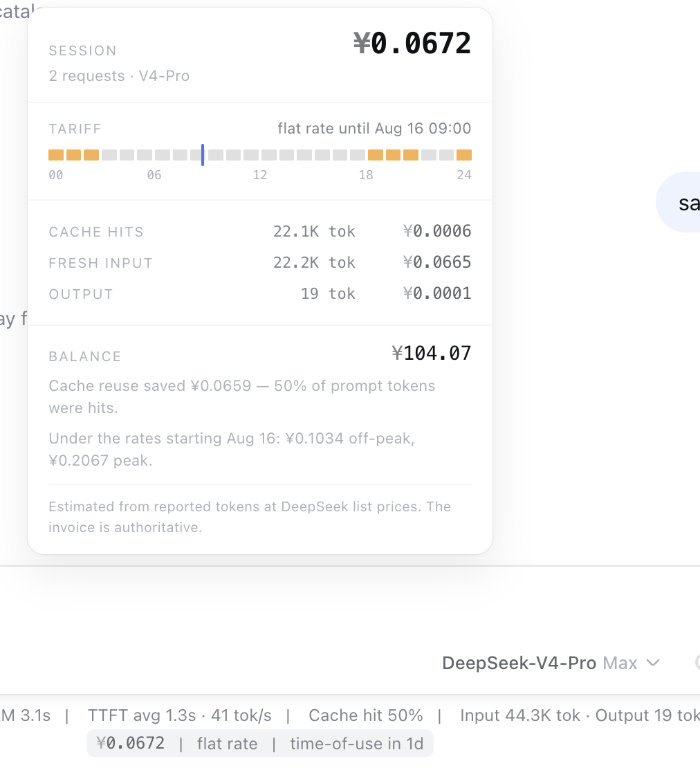The width and height of the screenshot is (700, 768).
Task: Click the ¥0.0006 cache hits cost
Action: point(437,231)
